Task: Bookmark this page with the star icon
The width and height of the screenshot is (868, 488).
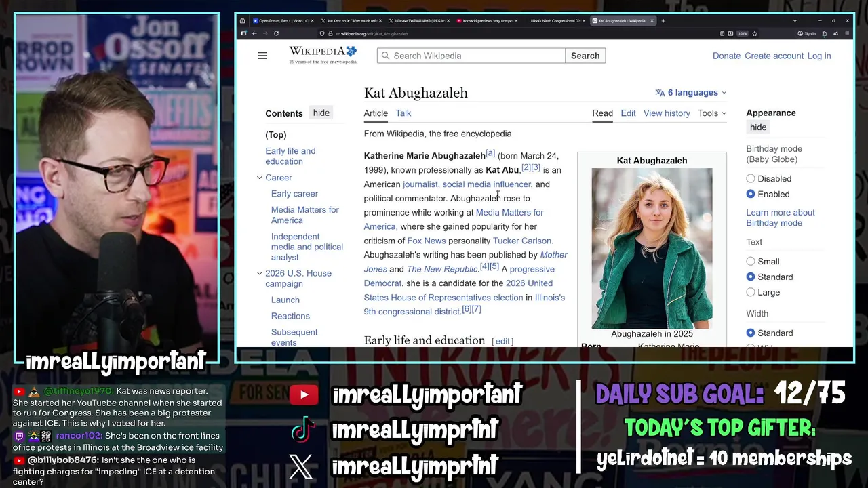Action: coord(754,33)
